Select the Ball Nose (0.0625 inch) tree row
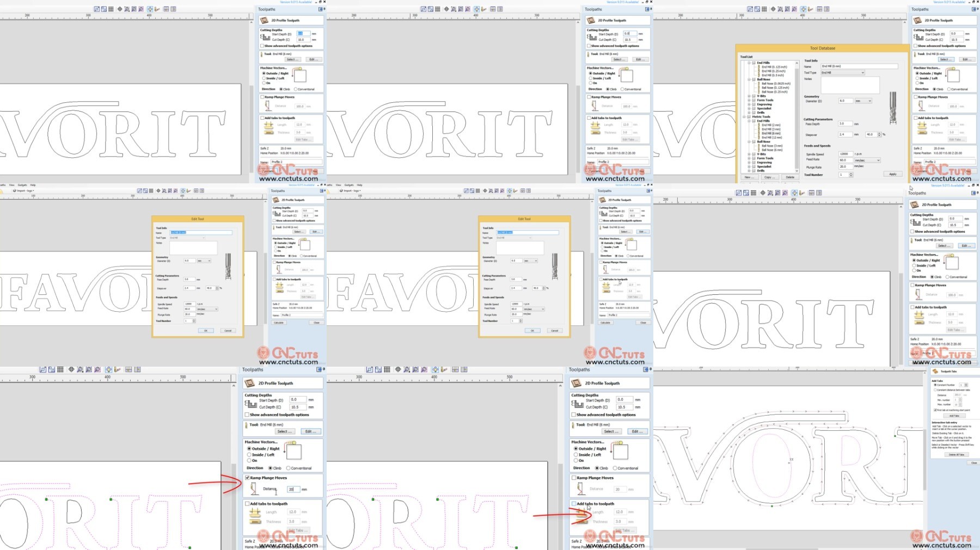Image resolution: width=980 pixels, height=550 pixels. [x=776, y=84]
